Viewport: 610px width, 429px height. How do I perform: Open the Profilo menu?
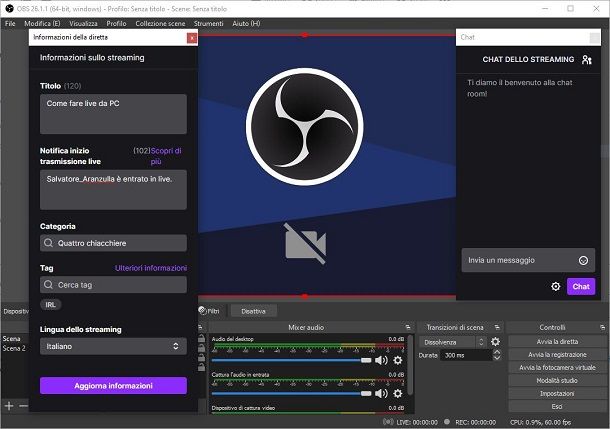click(116, 23)
